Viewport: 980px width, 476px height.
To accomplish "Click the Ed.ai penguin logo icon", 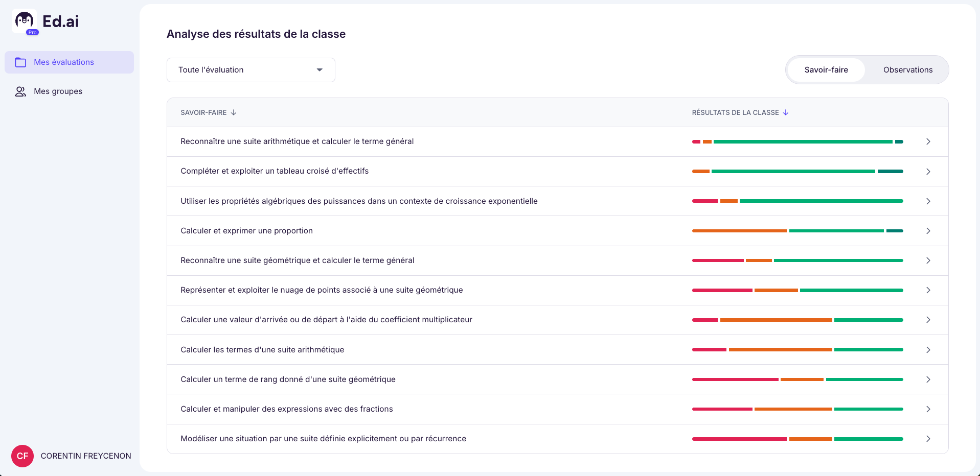I will 24,21.
